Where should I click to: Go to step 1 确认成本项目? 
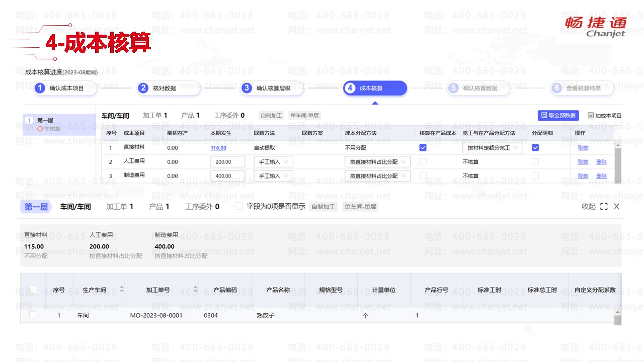[66, 88]
